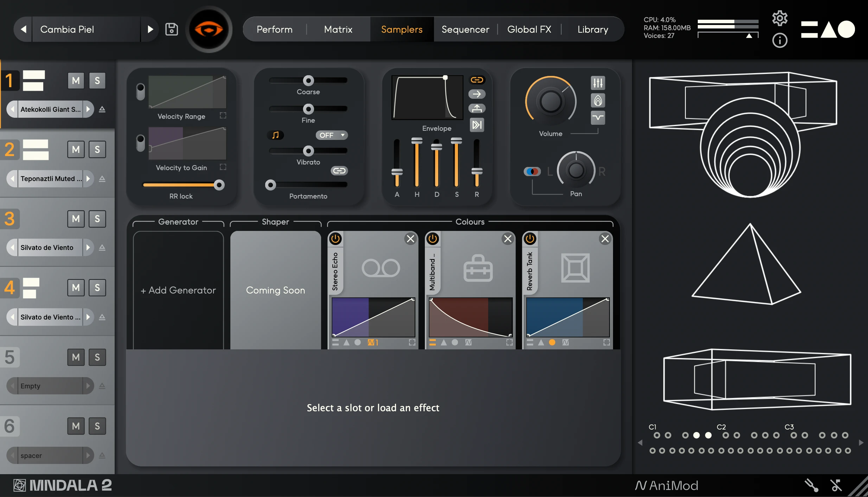This screenshot has width=868, height=497.
Task: Click the info circle icon
Action: 779,40
